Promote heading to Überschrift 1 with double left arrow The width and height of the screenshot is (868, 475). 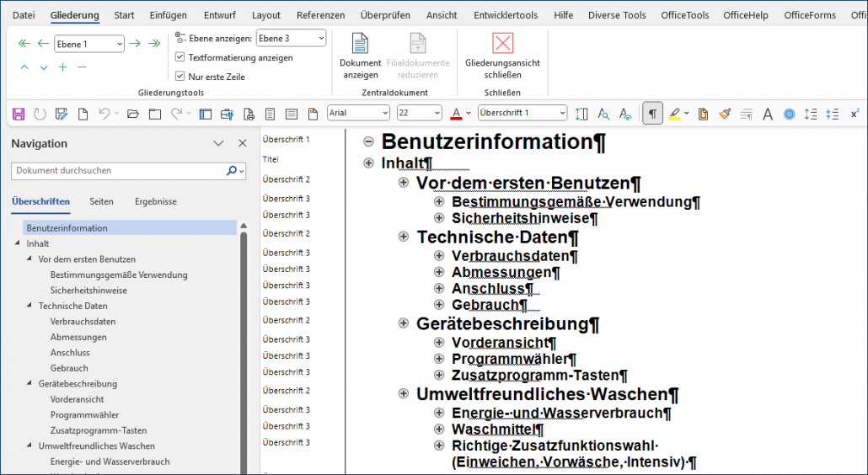tap(24, 44)
